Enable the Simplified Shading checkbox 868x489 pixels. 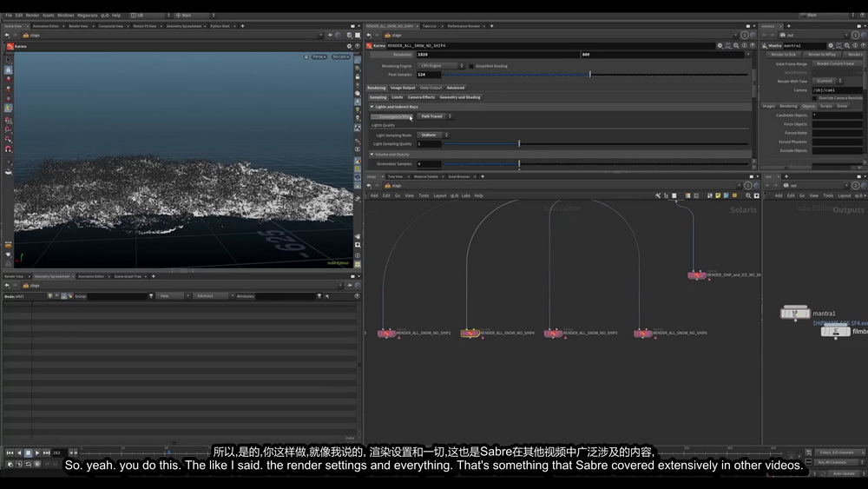471,67
